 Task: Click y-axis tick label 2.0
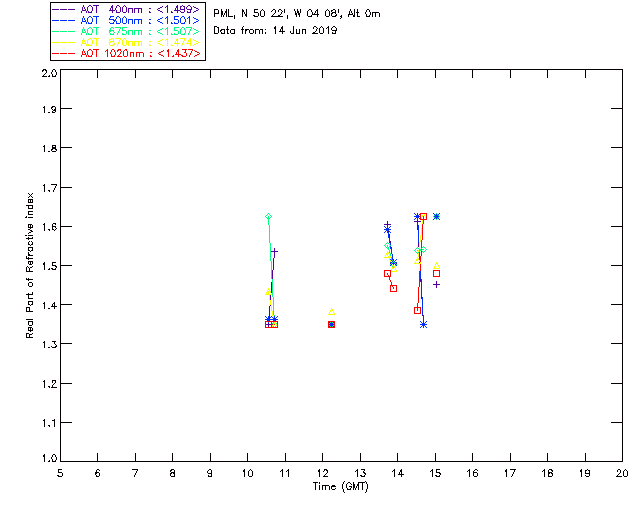[x=49, y=73]
